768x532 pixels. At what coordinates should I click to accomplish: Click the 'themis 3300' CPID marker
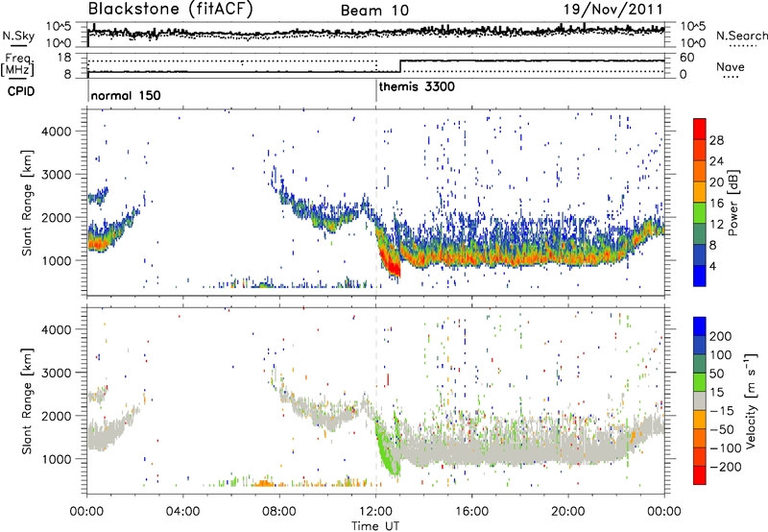tap(417, 86)
